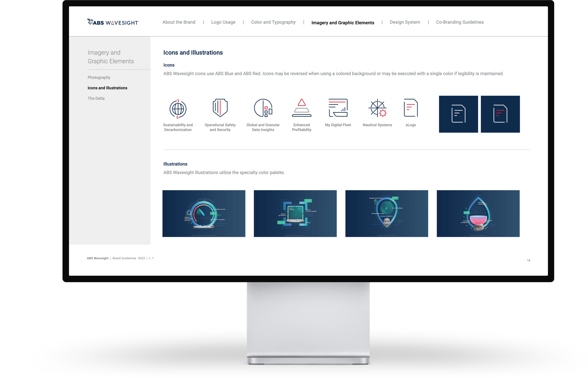Viewport: 588px width, 378px height.
Task: Click the specialty color palette sentence
Action: [x=224, y=173]
